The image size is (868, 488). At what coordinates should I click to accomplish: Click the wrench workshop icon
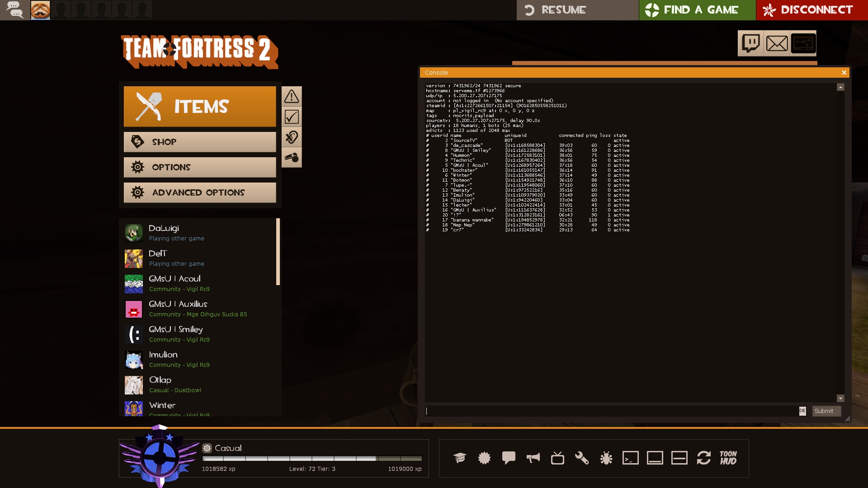581,458
